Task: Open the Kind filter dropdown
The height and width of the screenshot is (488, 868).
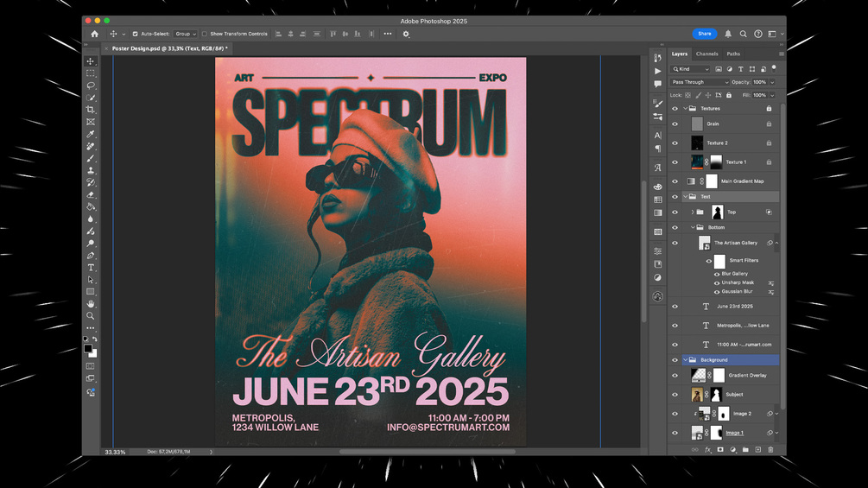Action: click(690, 69)
